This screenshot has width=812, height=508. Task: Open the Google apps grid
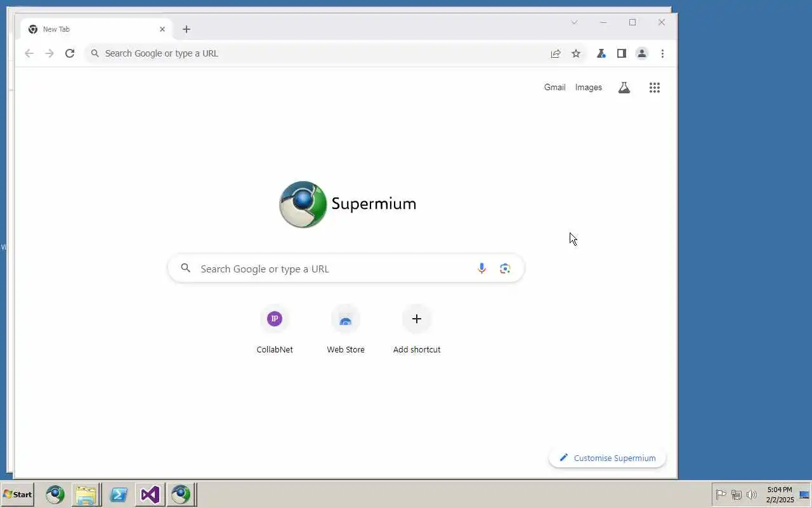point(655,88)
